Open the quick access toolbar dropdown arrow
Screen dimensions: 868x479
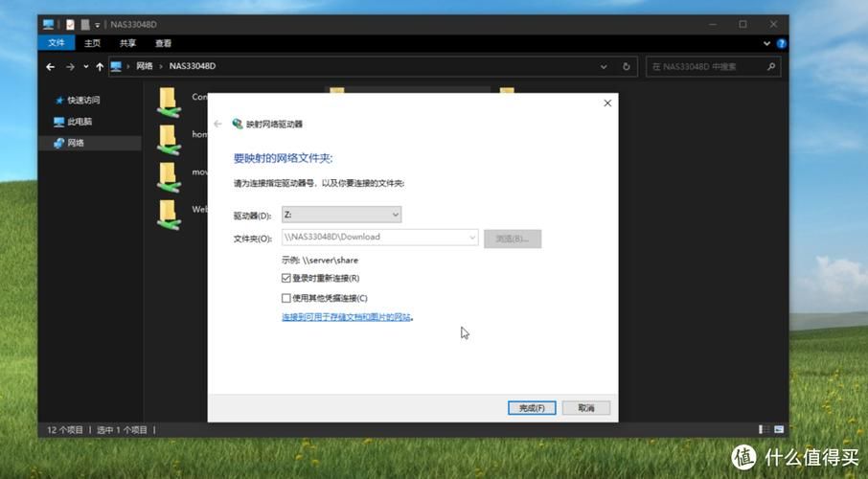(x=98, y=25)
